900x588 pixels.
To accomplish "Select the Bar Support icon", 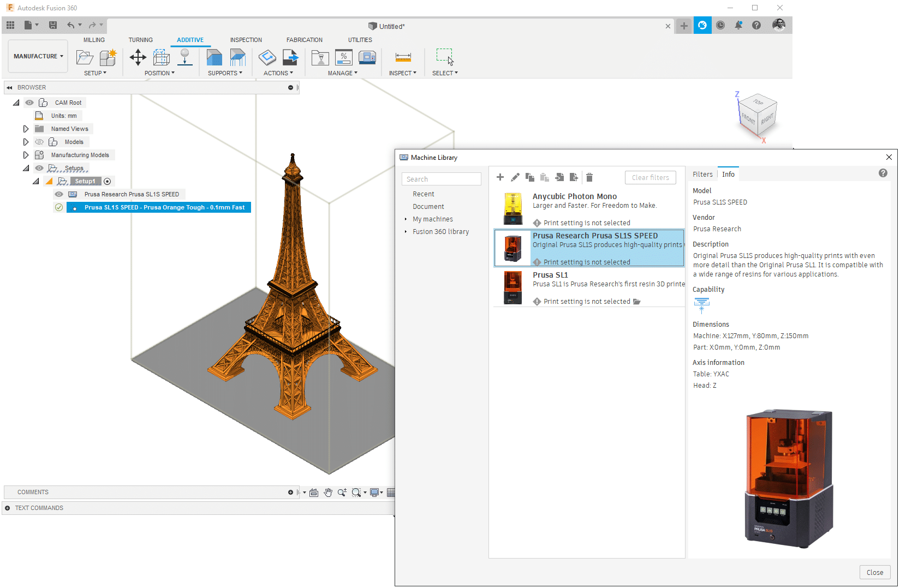I will (x=238, y=57).
